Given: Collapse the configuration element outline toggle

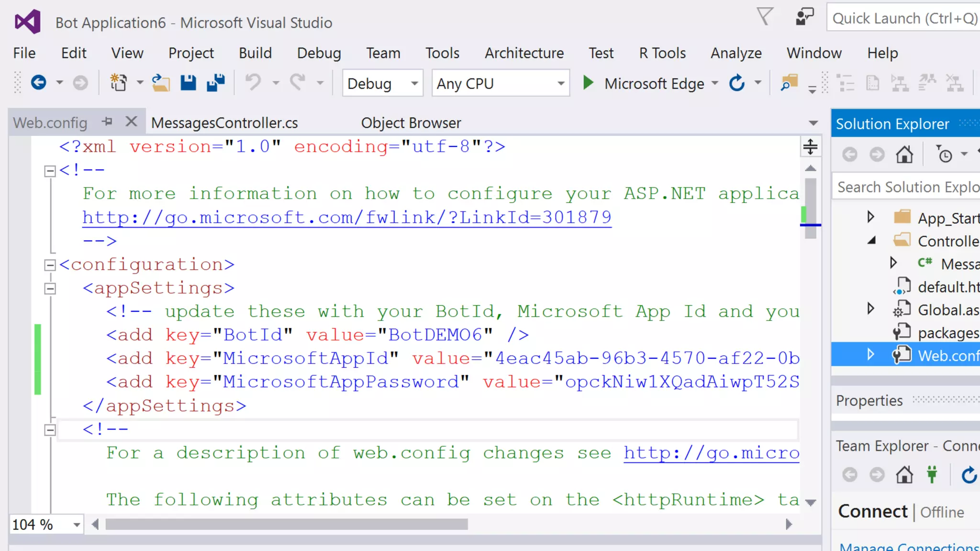Looking at the screenshot, I should point(50,265).
